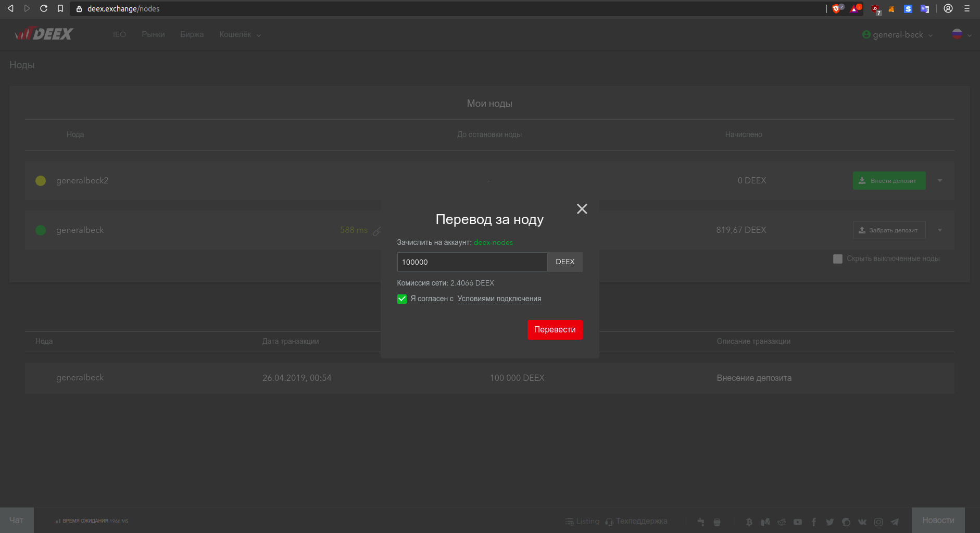Click the Комиссия сети 2.4066 DEEX text
980x533 pixels.
[x=446, y=283]
